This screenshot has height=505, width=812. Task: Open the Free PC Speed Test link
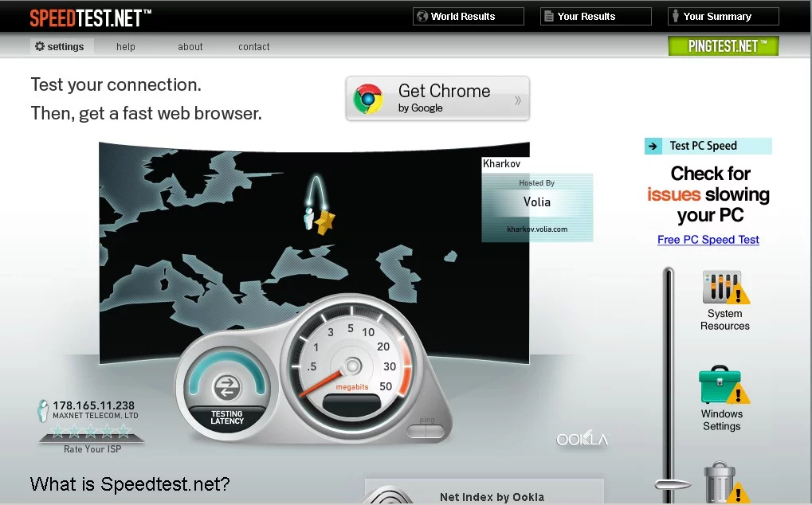pyautogui.click(x=708, y=240)
